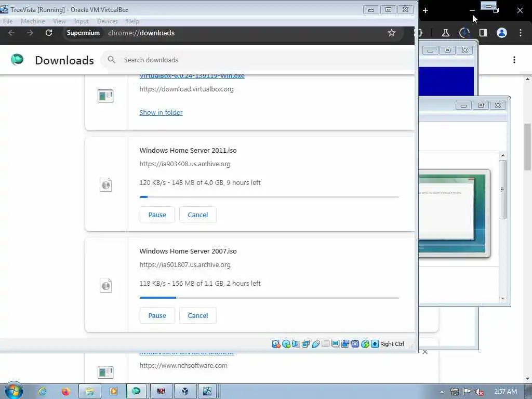Click the background window's scroll down arrow
Screen dimensions: 532x399
pyautogui.click(x=503, y=298)
